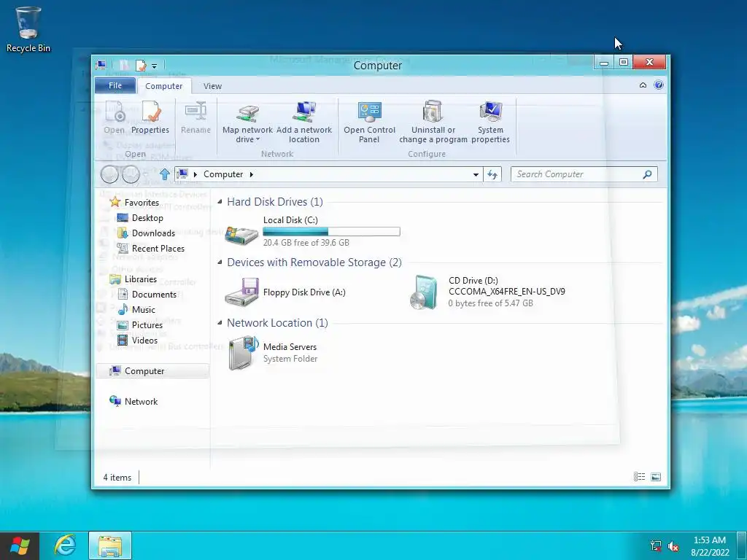Open System properties from ribbon
Viewport: 747px width, 560px height.
tap(491, 122)
